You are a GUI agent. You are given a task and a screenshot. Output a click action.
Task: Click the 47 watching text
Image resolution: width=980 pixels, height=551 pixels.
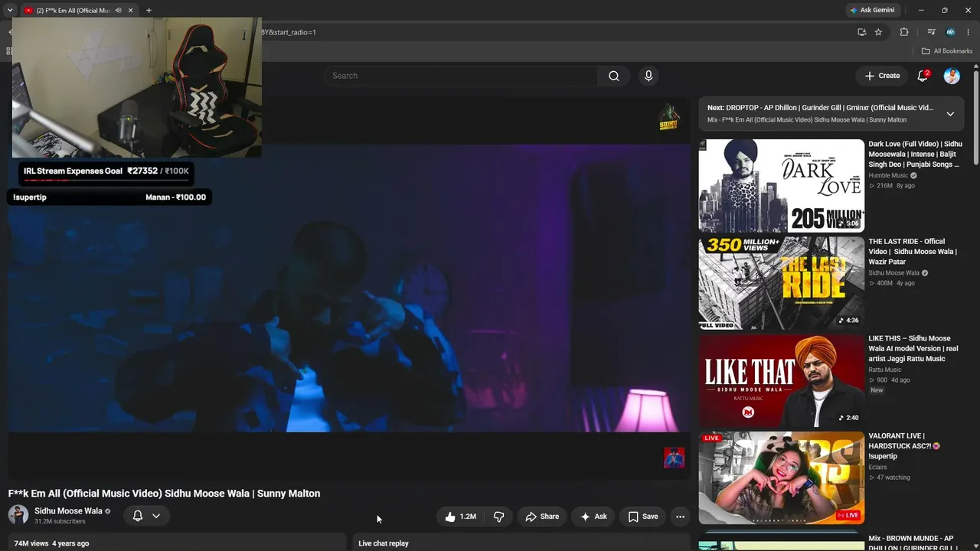tap(893, 478)
